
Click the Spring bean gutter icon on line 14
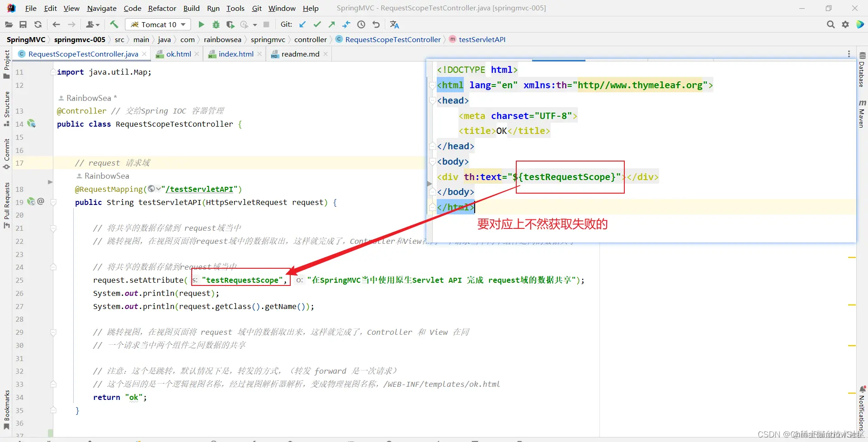(x=31, y=124)
